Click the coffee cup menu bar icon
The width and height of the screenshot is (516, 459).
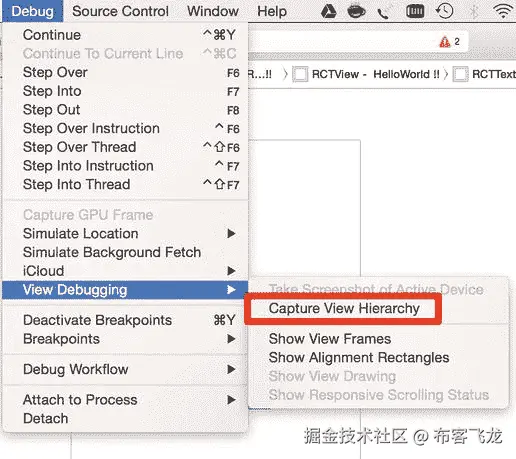click(x=356, y=11)
